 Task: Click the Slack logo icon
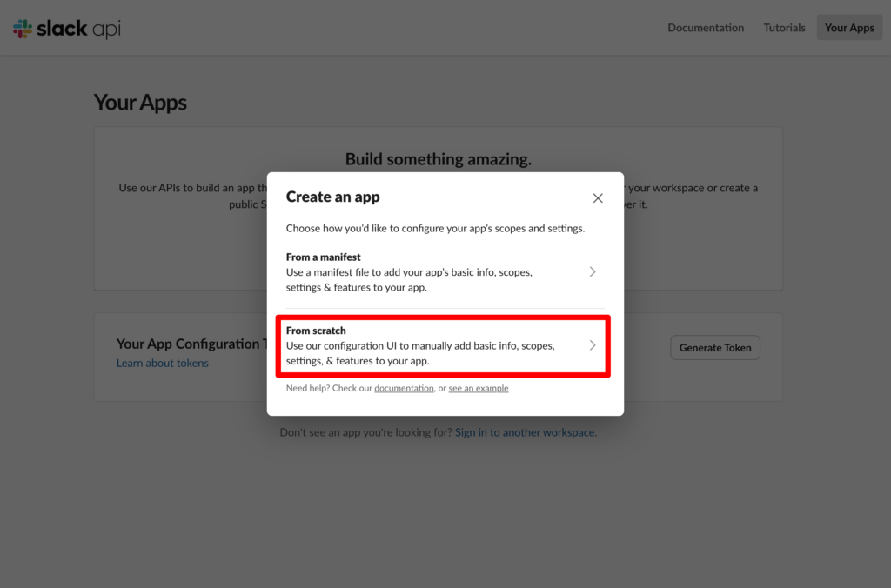coord(23,29)
